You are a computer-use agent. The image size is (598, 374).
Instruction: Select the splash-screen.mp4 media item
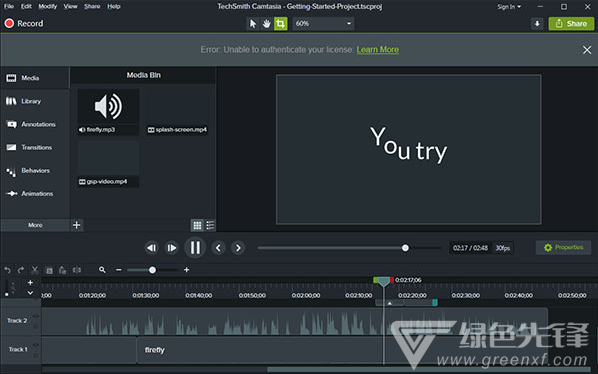pos(177,112)
